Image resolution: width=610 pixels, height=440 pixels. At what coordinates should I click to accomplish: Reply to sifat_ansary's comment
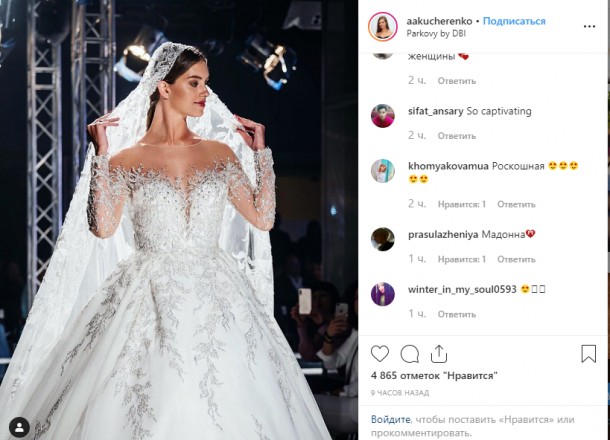coord(457,136)
